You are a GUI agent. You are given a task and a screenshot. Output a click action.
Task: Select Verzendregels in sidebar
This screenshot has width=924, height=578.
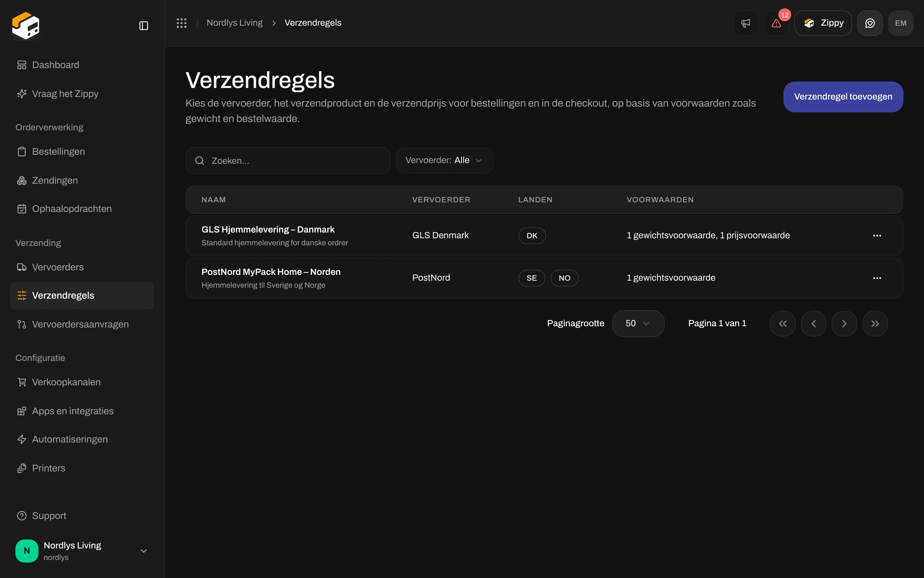(x=82, y=295)
